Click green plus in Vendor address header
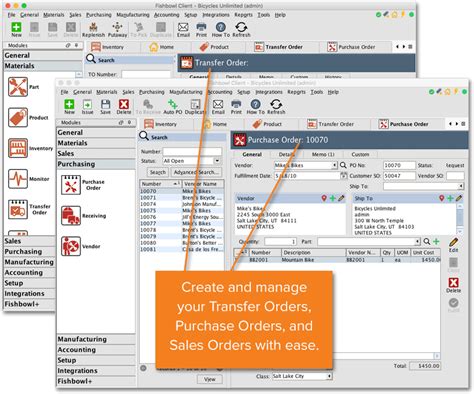This screenshot has width=474, height=394. [x=332, y=198]
